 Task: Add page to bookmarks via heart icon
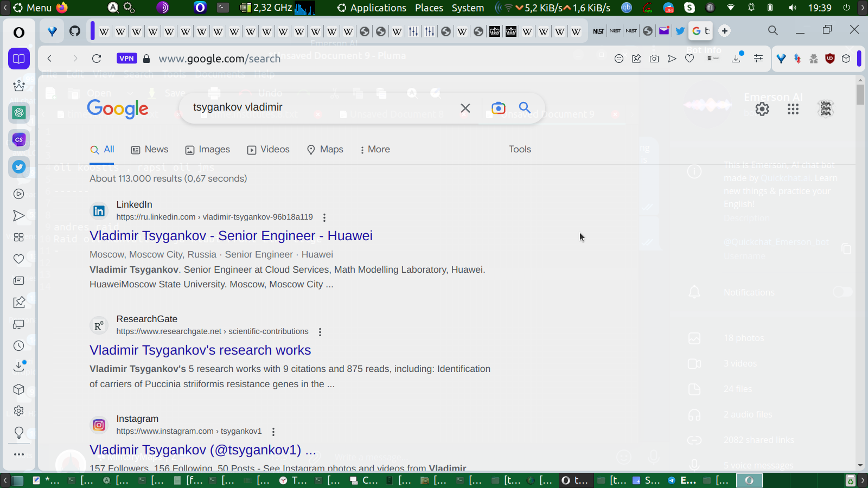(x=690, y=59)
